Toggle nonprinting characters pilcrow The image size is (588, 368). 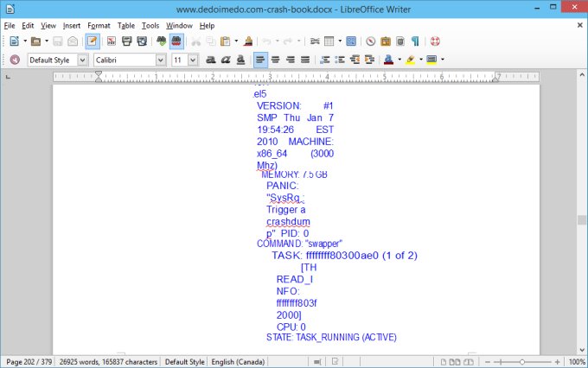pos(415,41)
